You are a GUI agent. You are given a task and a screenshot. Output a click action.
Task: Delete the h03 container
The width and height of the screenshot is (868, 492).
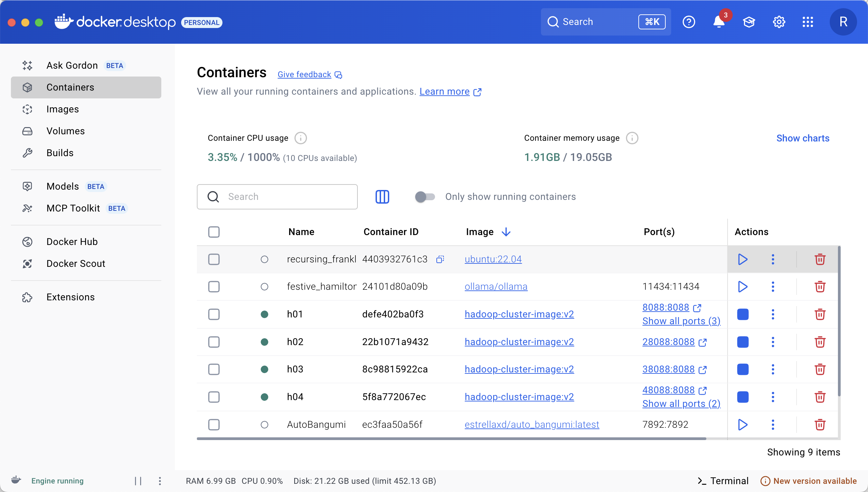click(x=820, y=369)
